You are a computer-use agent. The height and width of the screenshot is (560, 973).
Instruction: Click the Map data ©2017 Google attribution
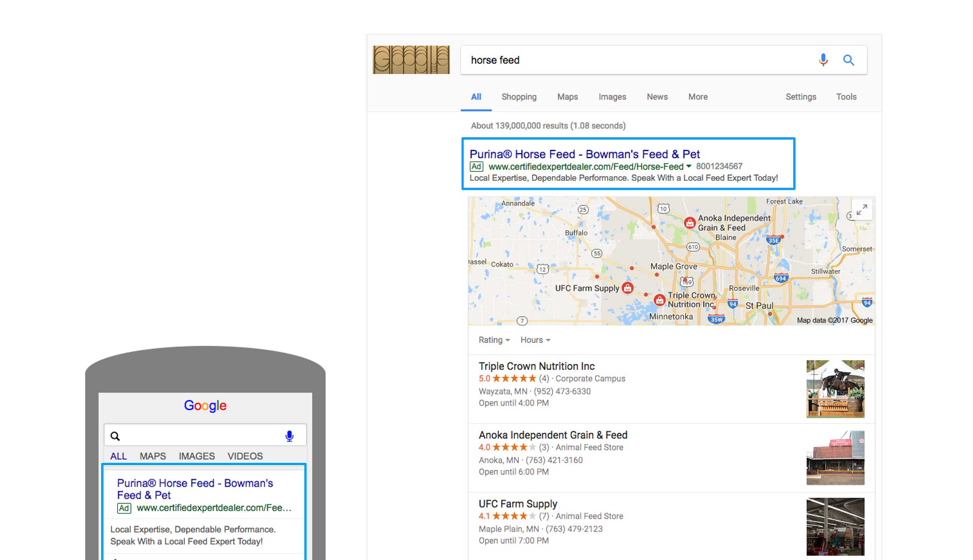tap(834, 320)
